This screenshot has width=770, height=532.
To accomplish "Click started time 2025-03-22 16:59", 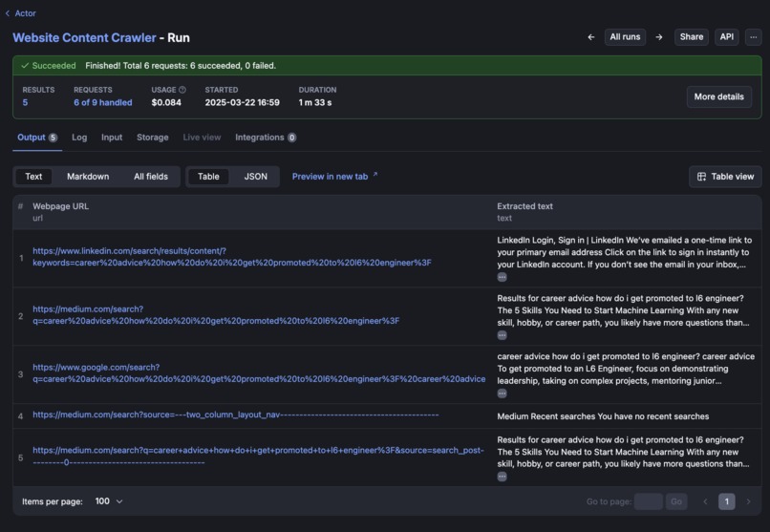I will tap(242, 102).
